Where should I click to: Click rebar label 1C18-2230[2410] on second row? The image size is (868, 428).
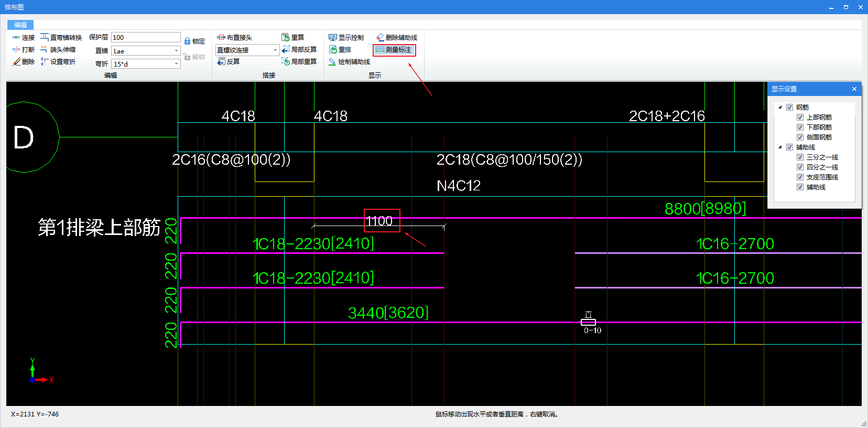[313, 277]
